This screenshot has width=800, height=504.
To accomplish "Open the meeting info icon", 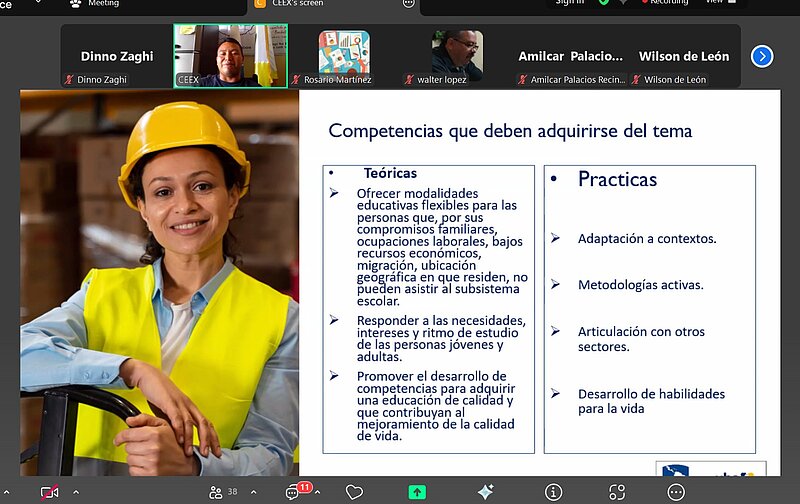I will pos(553,492).
